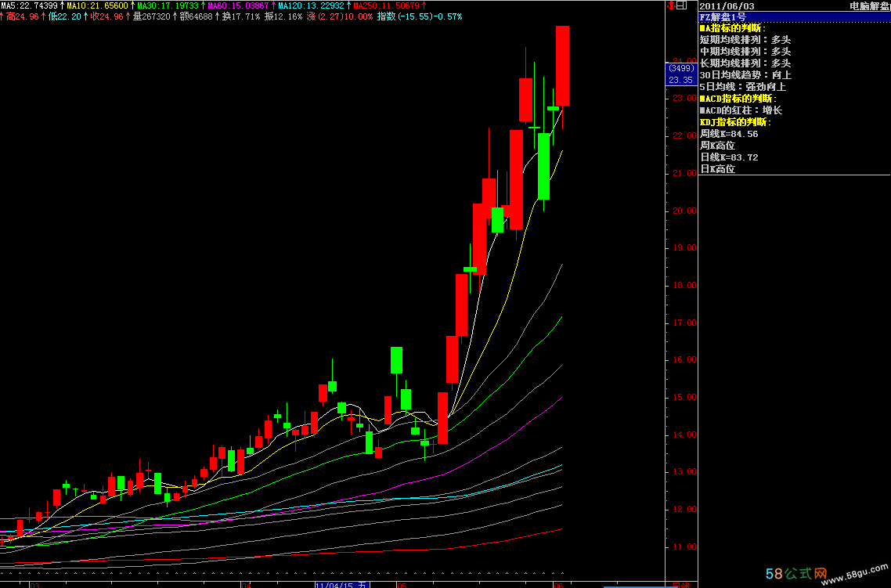Click the 高24.96 high price value

point(23,16)
